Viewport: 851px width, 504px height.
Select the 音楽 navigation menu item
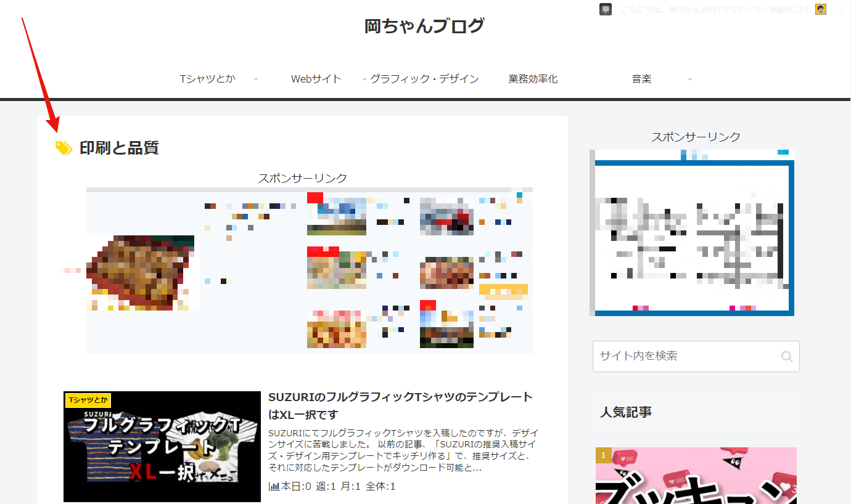pyautogui.click(x=641, y=79)
